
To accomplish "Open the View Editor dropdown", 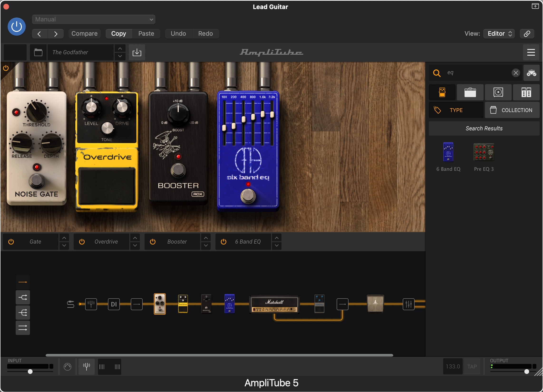I will click(499, 34).
